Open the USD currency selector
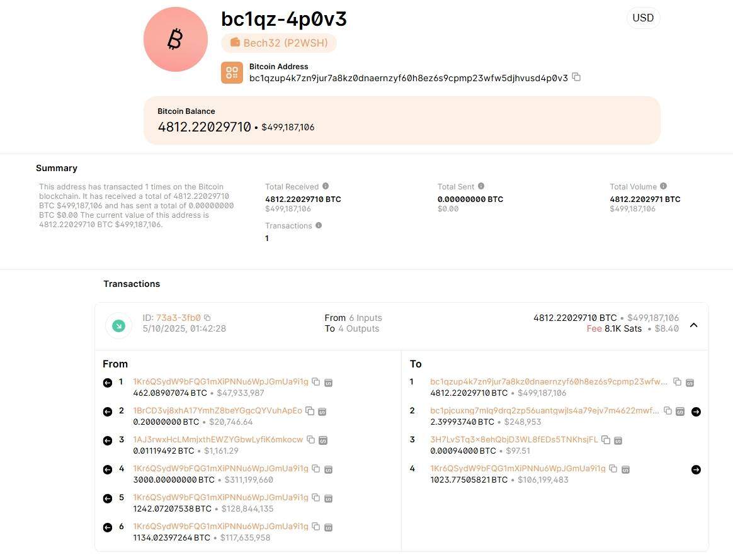The image size is (733, 560). click(643, 18)
